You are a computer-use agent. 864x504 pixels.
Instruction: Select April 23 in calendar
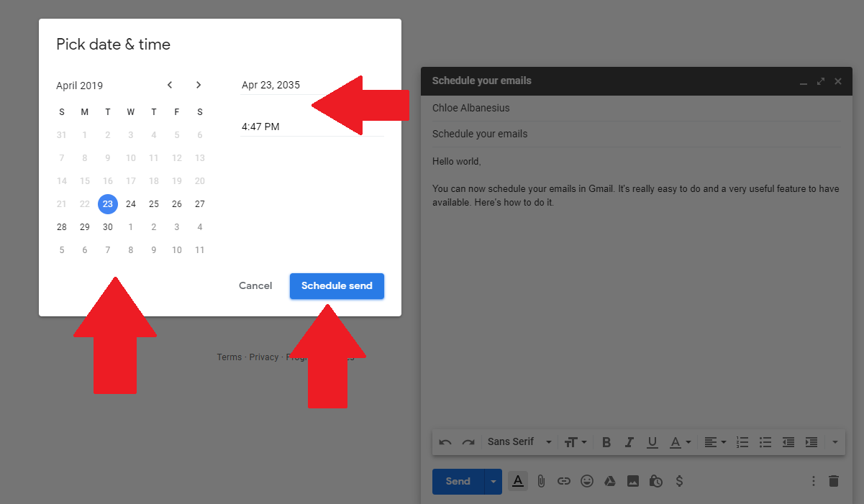[x=108, y=204]
